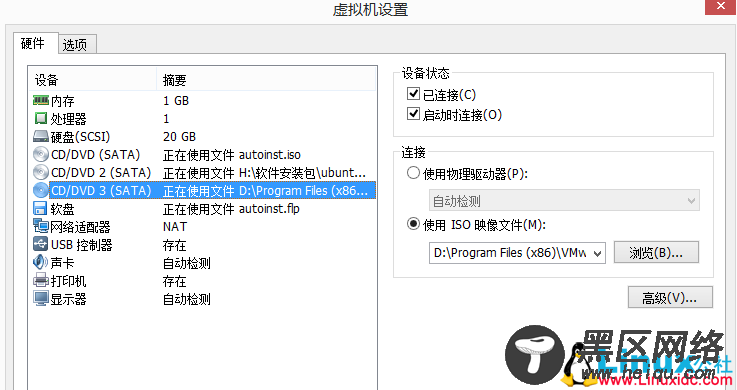This screenshot has height=390, width=737.
Task: Select the CD/DVD 3 (SATA) device name
Action: pos(101,191)
